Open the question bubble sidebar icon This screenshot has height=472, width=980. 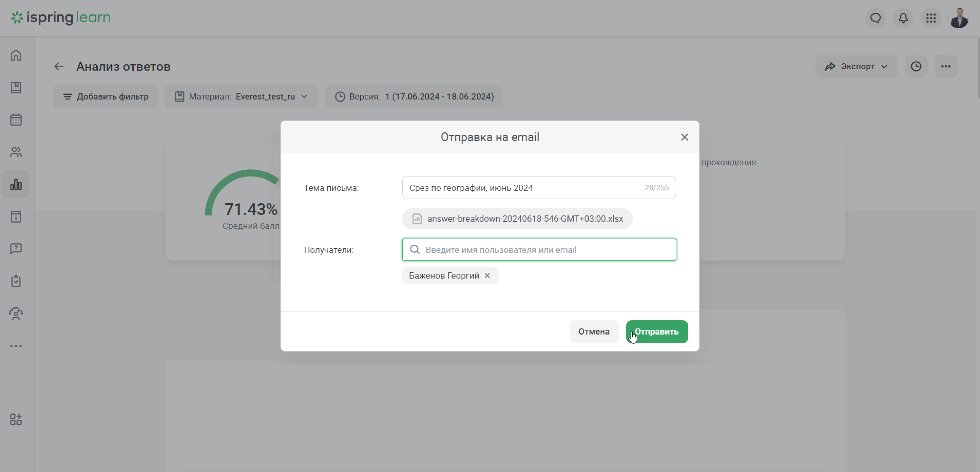16,249
